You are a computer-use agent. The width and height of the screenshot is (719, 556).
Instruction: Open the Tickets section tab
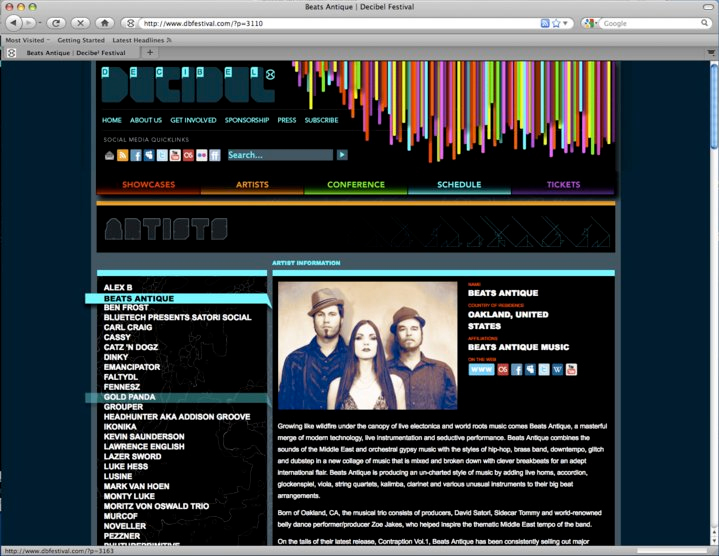tap(563, 185)
